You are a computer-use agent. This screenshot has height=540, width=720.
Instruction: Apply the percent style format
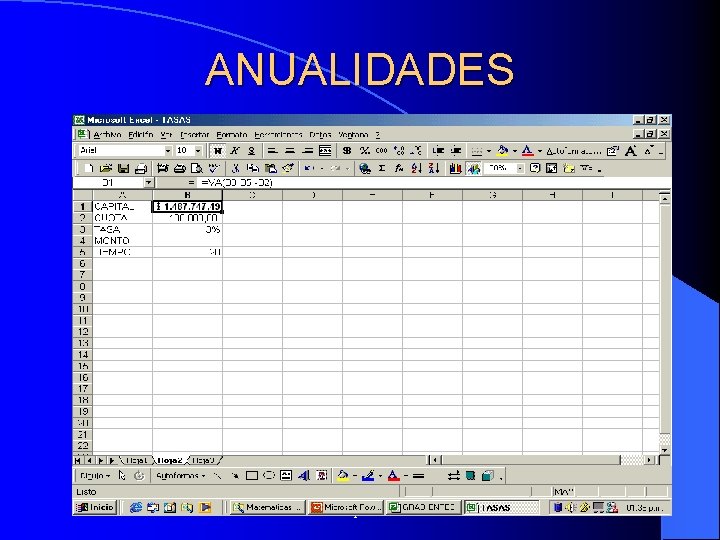click(365, 151)
